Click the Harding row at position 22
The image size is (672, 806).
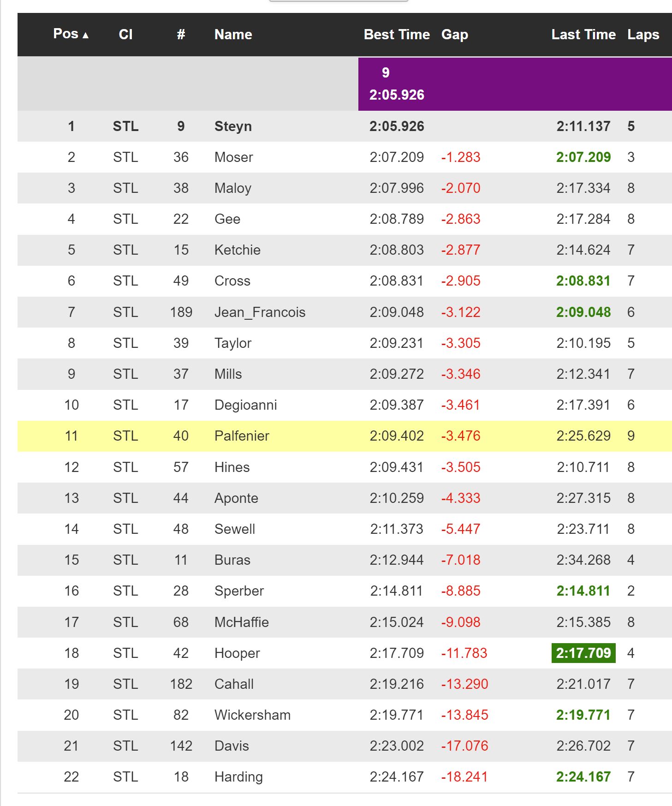click(x=345, y=776)
